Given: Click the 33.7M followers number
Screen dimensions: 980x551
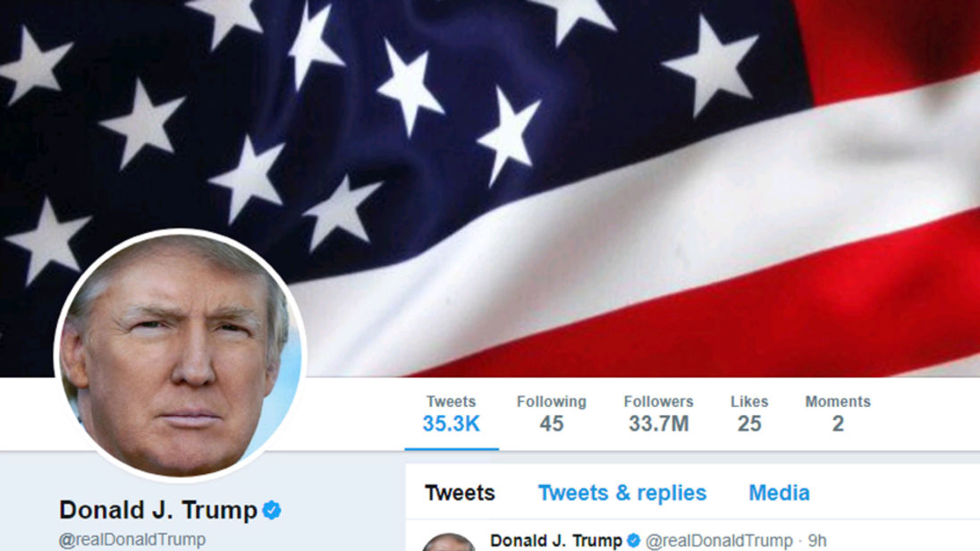Looking at the screenshot, I should coord(659,424).
